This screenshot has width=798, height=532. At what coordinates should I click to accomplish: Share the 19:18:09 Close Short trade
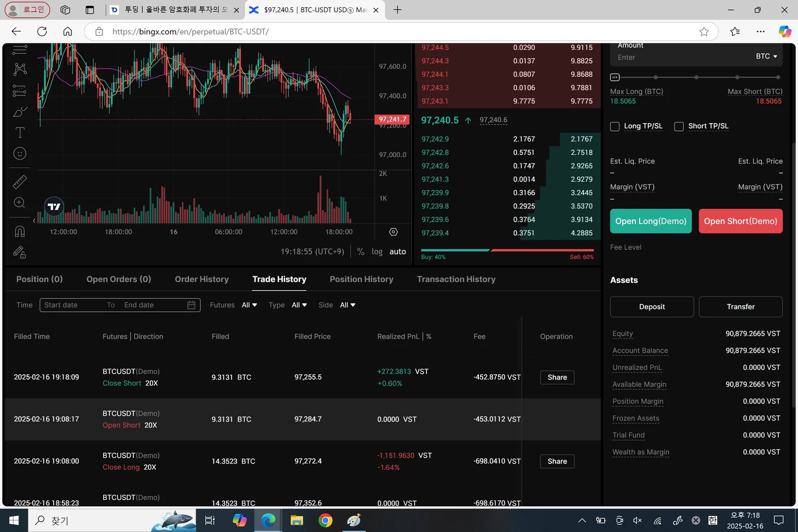coord(557,377)
